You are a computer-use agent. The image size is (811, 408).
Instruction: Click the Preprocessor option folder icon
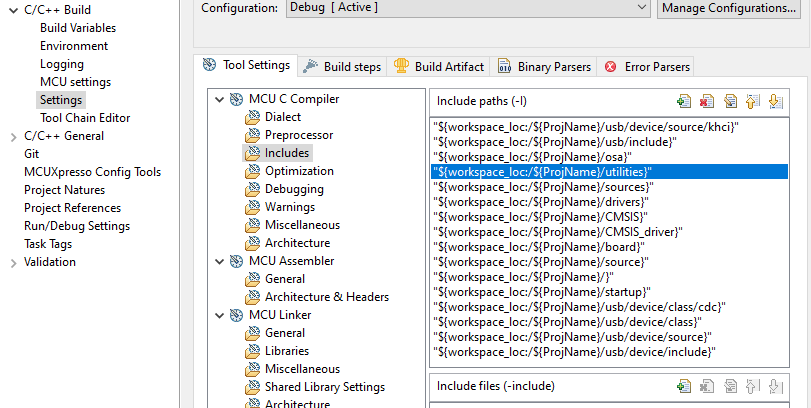pos(252,135)
